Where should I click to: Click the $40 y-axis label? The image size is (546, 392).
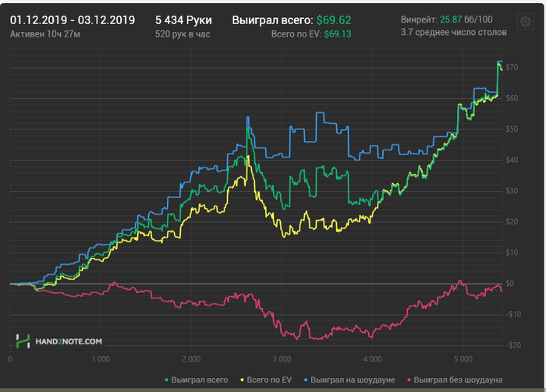(x=512, y=160)
